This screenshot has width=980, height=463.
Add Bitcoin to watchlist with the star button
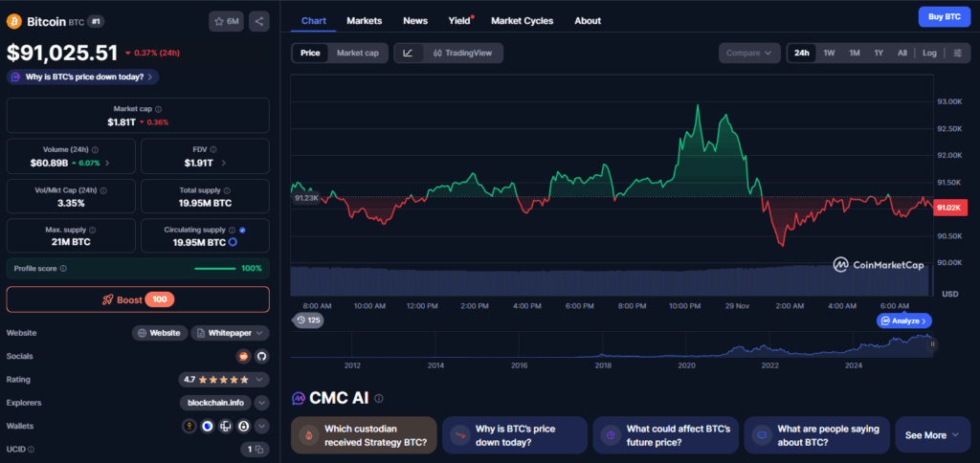click(226, 20)
